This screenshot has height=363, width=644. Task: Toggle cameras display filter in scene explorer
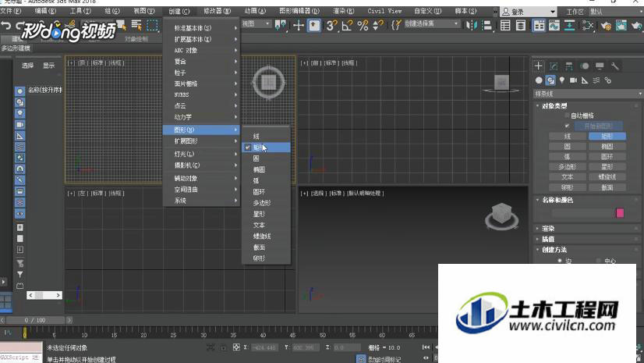pyautogui.click(x=19, y=124)
